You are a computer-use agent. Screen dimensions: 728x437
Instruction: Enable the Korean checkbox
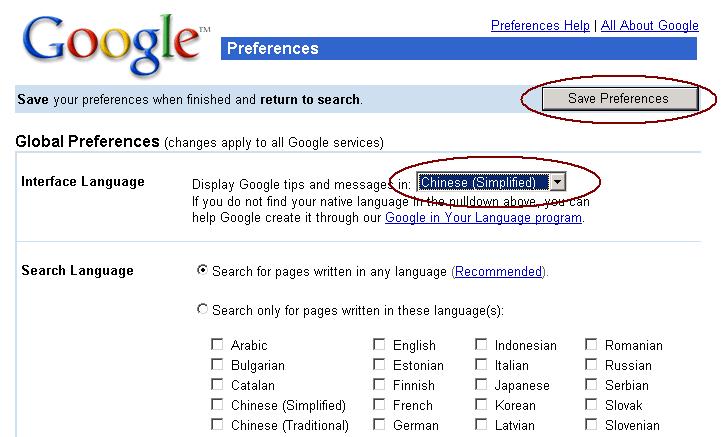coord(481,404)
